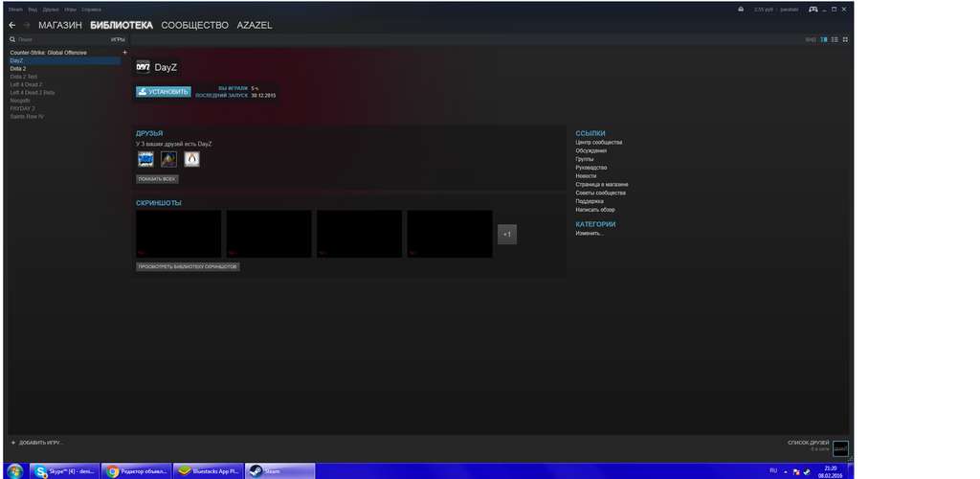Select Dota 2 in the game list

[x=17, y=69]
